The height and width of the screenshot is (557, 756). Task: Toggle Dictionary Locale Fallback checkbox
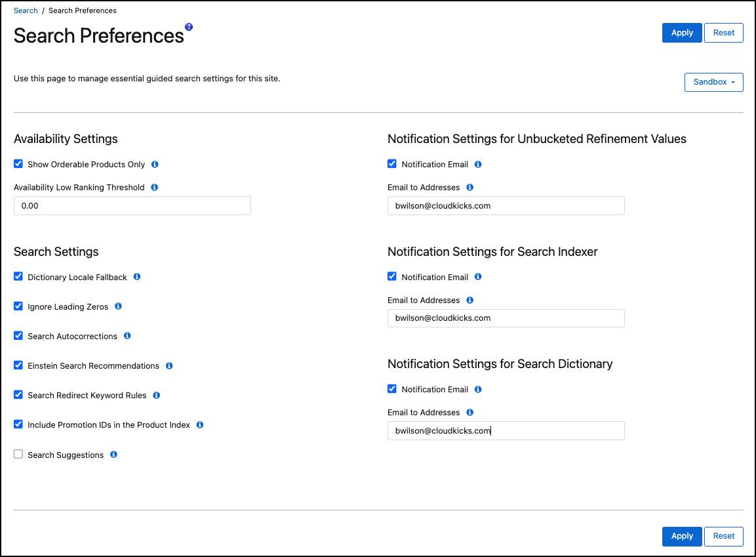tap(18, 276)
